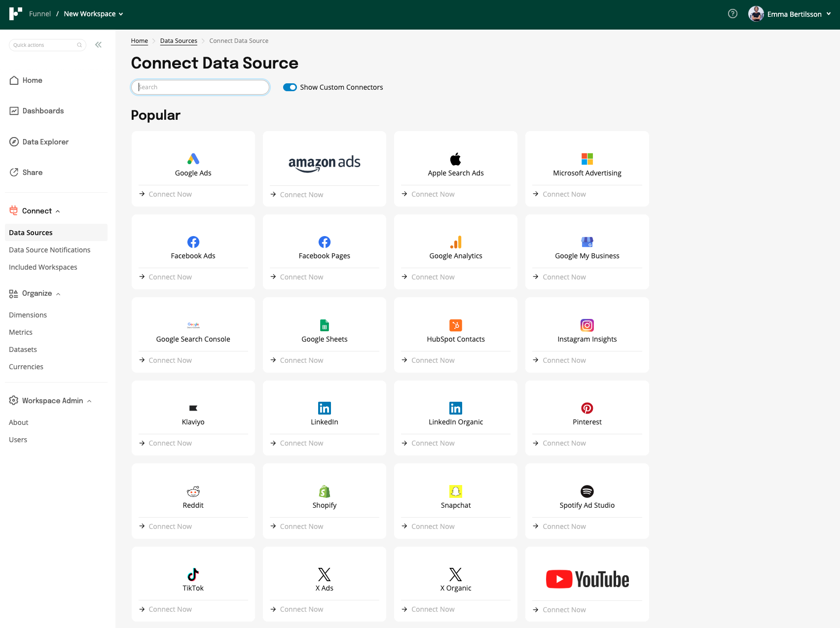Click the Reddit alien logo
The height and width of the screenshot is (628, 840).
tap(193, 491)
